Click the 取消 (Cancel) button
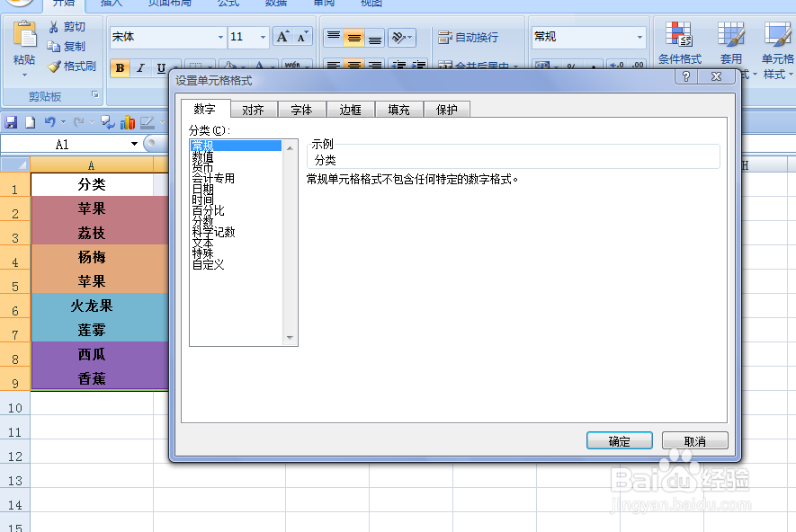Viewport: 796px width, 532px height. [695, 440]
